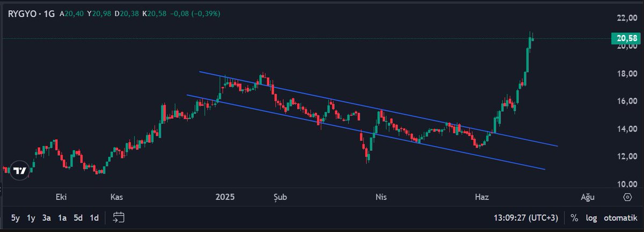Click the TradingView logo on chart

[20, 170]
